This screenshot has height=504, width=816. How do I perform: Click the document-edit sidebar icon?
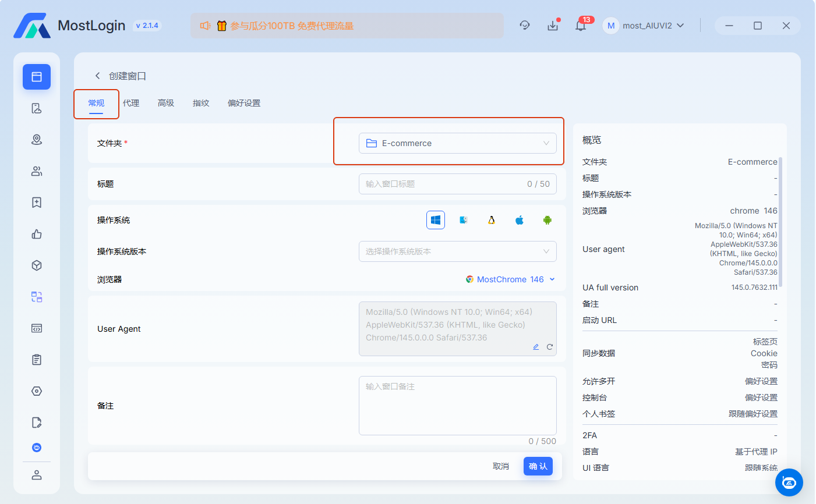(37, 423)
